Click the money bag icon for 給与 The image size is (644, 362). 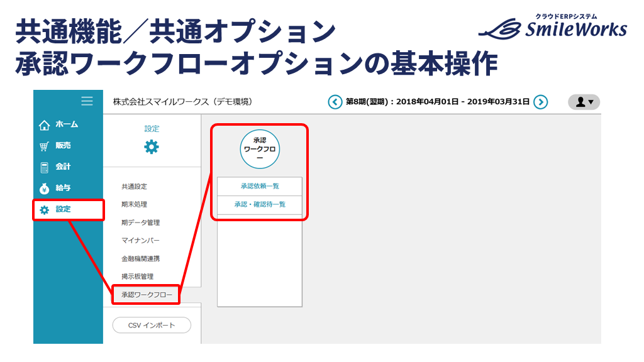pos(45,189)
